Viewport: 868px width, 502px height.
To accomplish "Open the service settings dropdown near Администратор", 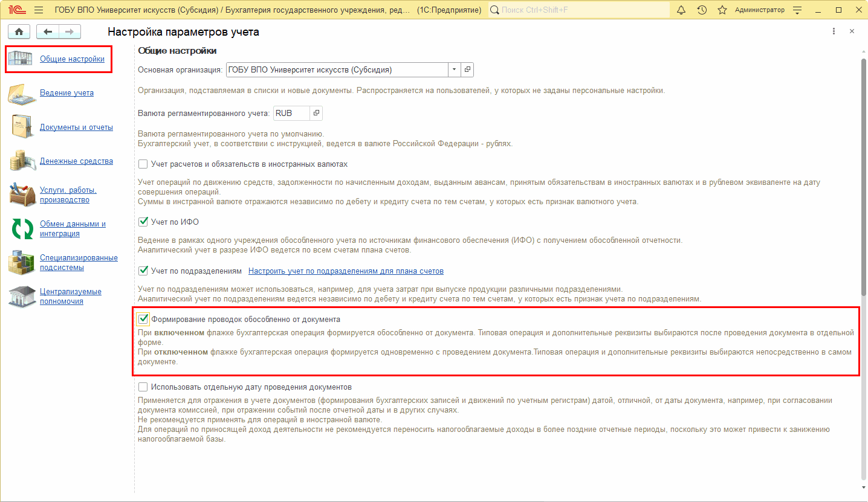I will click(x=797, y=10).
